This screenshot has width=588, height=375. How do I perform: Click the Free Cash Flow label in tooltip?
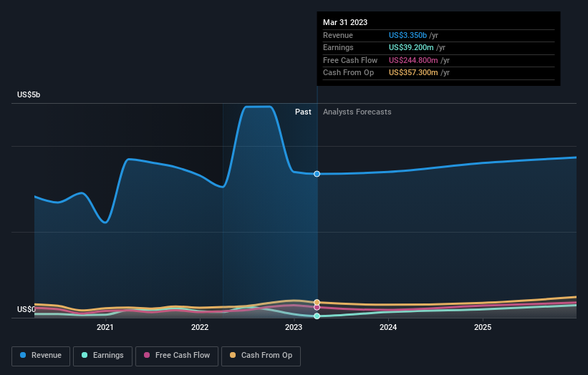350,60
